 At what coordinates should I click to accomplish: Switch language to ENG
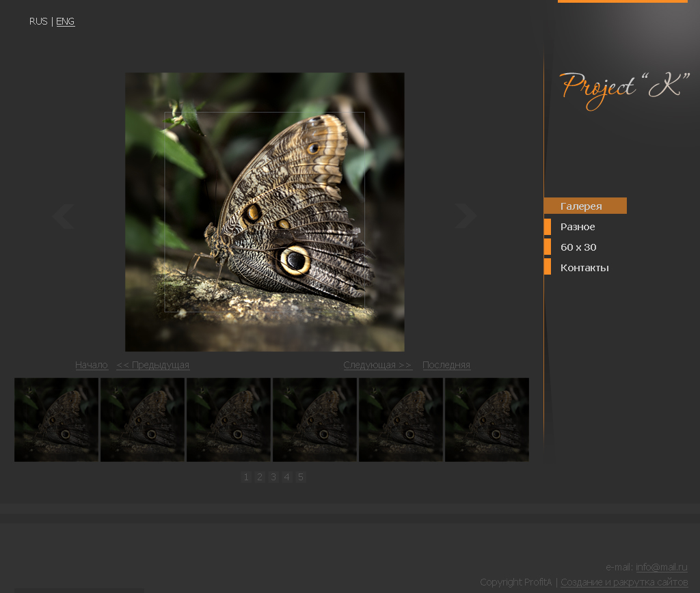pyautogui.click(x=65, y=21)
